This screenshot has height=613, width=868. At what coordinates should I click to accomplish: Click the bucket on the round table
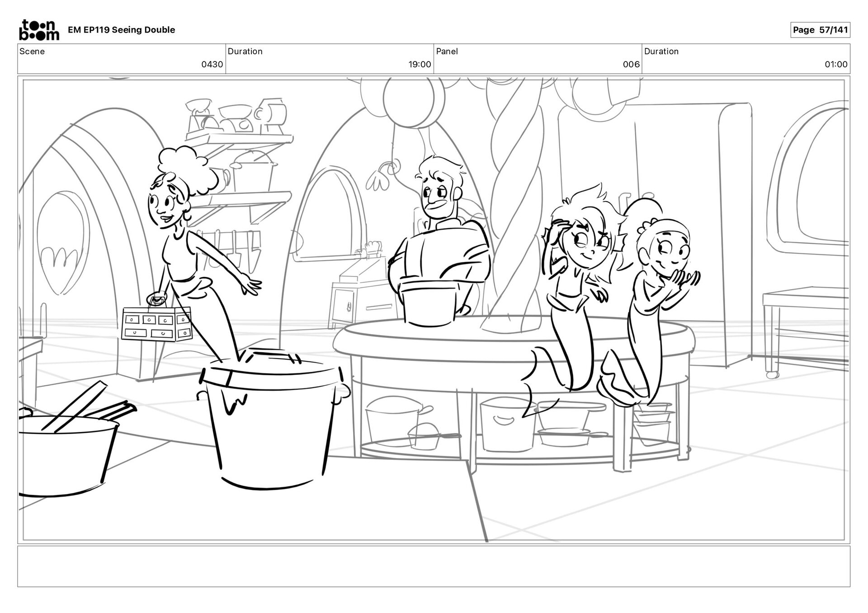tap(429, 303)
